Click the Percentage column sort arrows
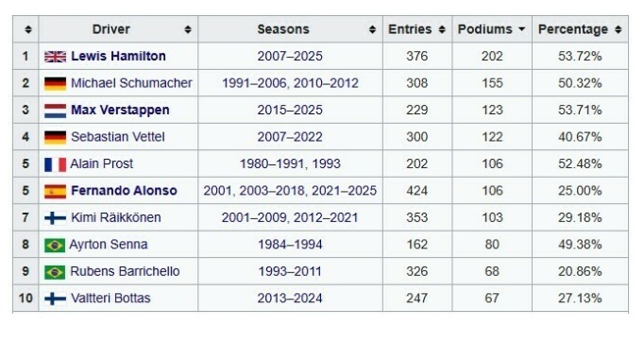Screen dimensions: 644x343 tap(619, 29)
